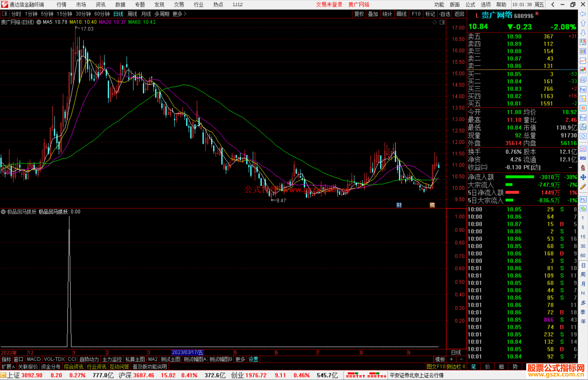Select the pencil drawing tool icon
Screen dimensions: 588x380
coord(583,187)
